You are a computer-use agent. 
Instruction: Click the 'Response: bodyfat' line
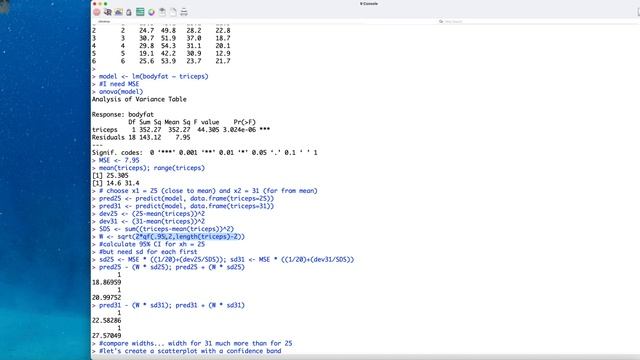click(x=123, y=115)
